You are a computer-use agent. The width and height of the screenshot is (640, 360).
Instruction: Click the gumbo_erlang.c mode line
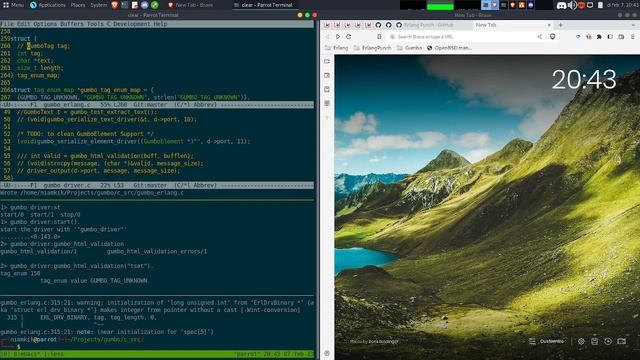[x=157, y=104]
